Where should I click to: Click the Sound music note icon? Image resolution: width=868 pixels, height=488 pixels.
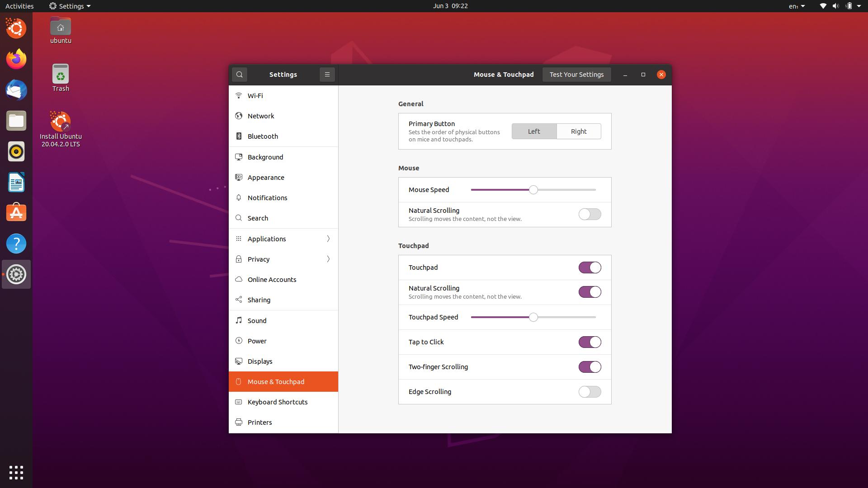pos(239,320)
